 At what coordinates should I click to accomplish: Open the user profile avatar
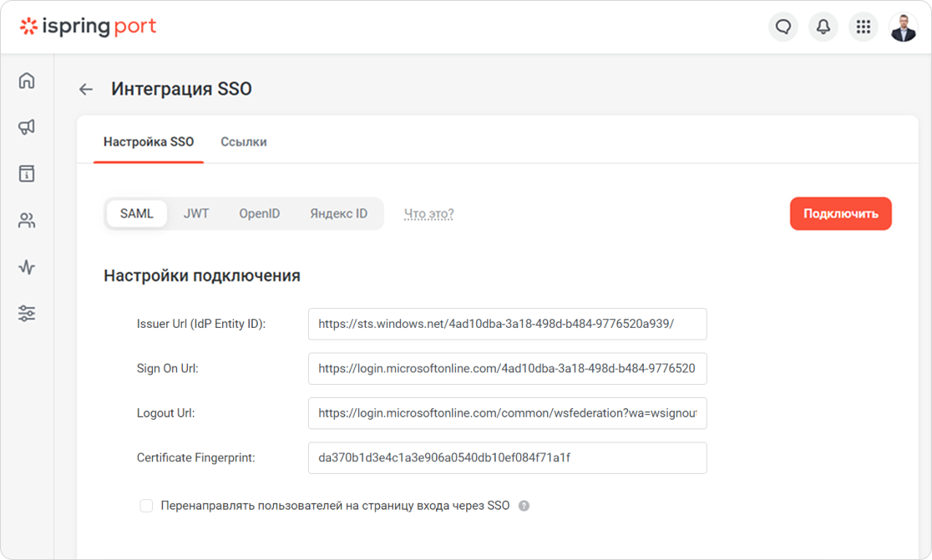coord(904,27)
